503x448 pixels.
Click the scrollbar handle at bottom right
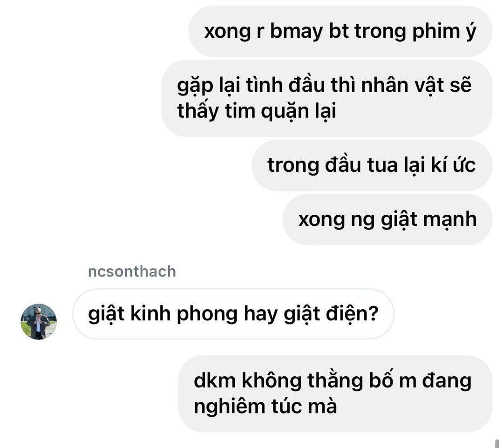click(x=497, y=443)
